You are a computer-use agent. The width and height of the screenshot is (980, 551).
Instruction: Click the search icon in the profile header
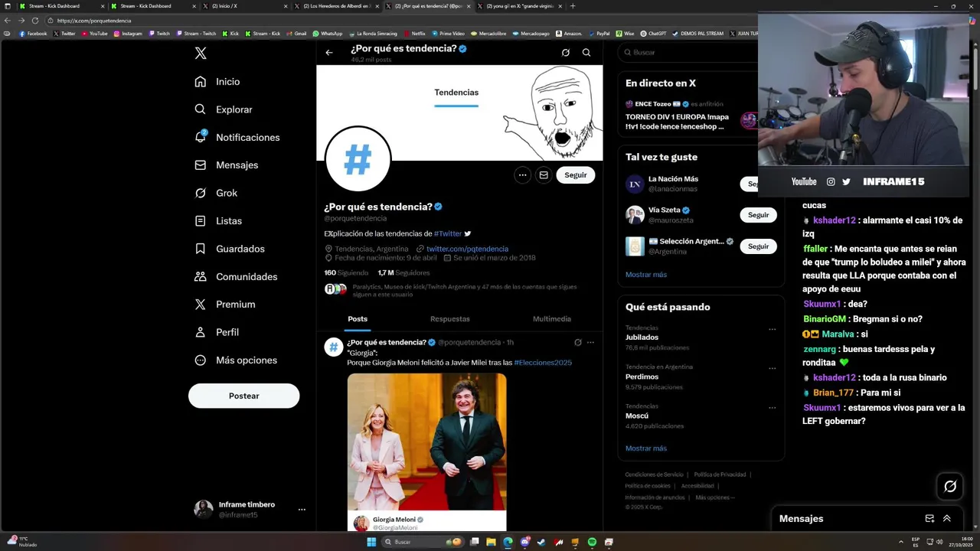click(586, 53)
